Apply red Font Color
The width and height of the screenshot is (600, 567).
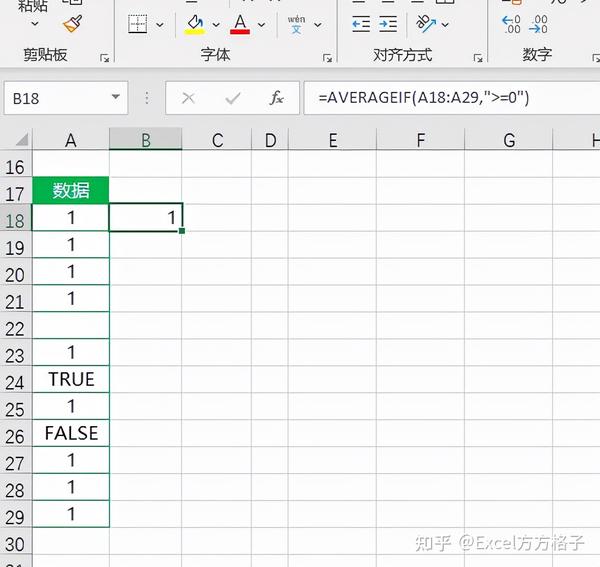point(240,24)
